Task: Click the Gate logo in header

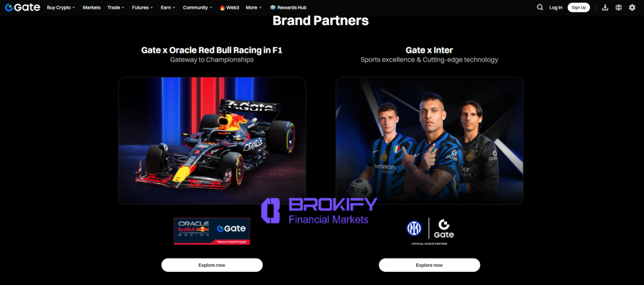Action: (x=23, y=8)
